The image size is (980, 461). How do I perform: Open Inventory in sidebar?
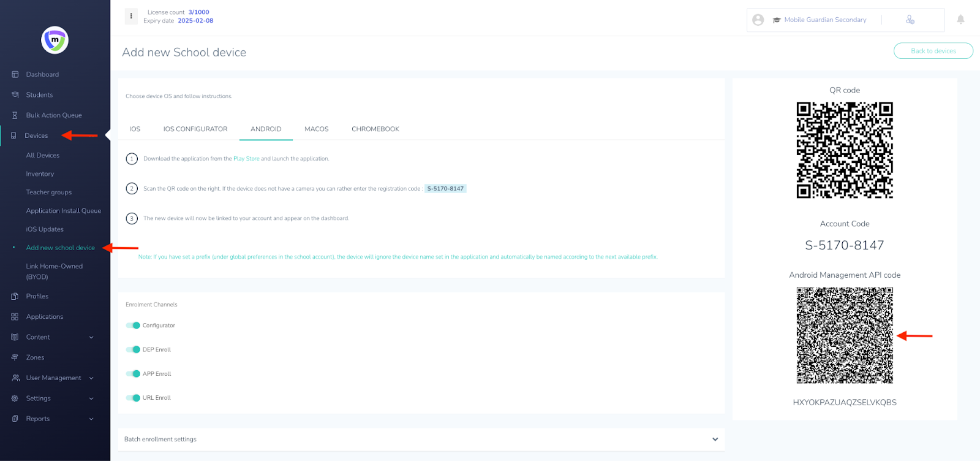point(40,174)
